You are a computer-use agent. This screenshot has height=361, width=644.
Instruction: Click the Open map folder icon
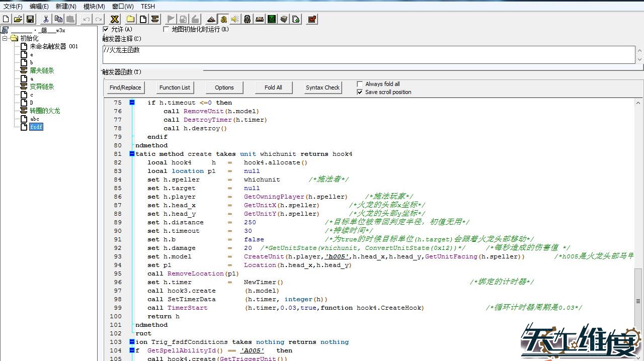pos(18,19)
